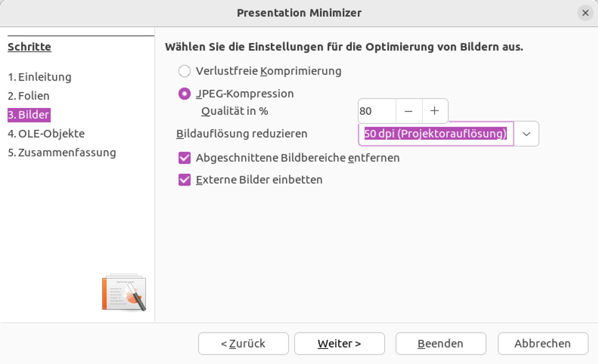Select JPEG-Kompression radio button
Screen dimensions: 598x364
pyautogui.click(x=185, y=93)
